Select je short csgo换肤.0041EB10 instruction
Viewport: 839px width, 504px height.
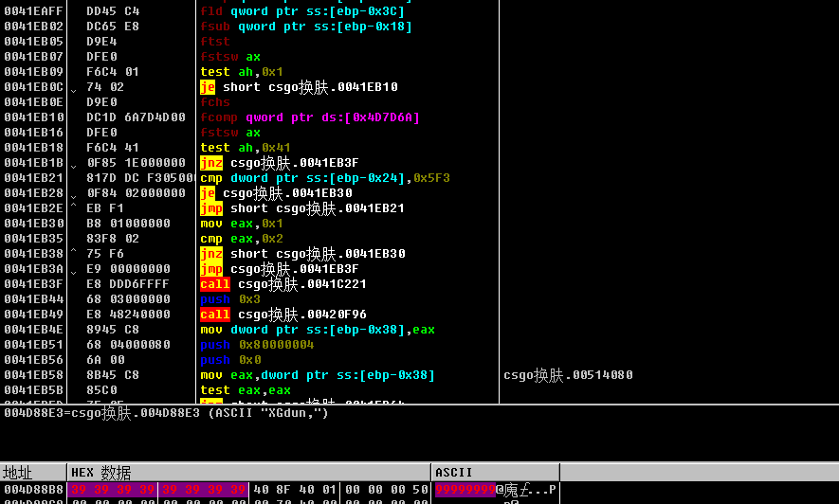(299, 87)
